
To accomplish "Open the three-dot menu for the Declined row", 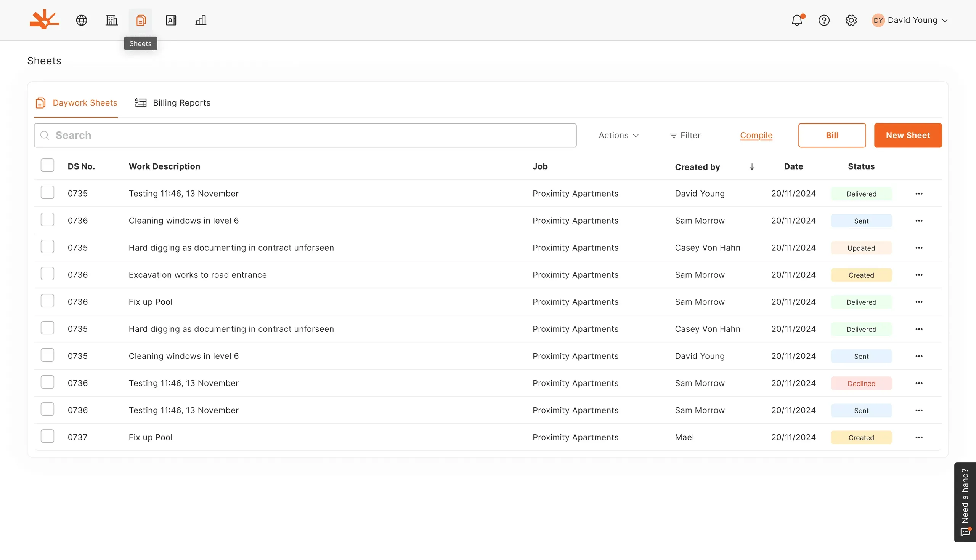I will pos(919,384).
